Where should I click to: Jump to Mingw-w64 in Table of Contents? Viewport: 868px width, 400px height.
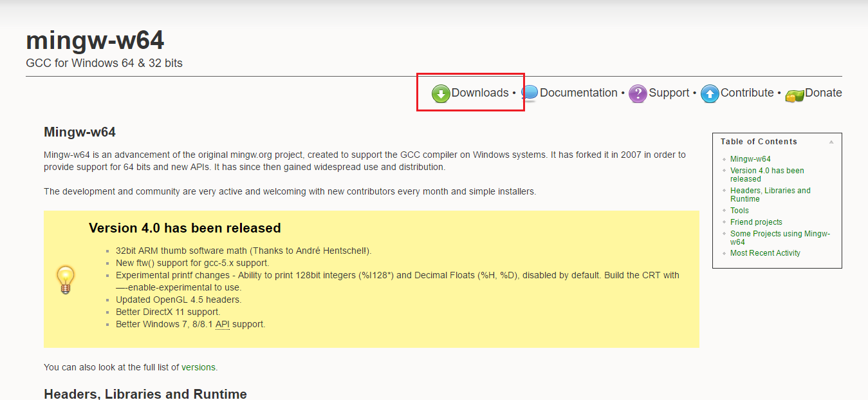pos(750,159)
